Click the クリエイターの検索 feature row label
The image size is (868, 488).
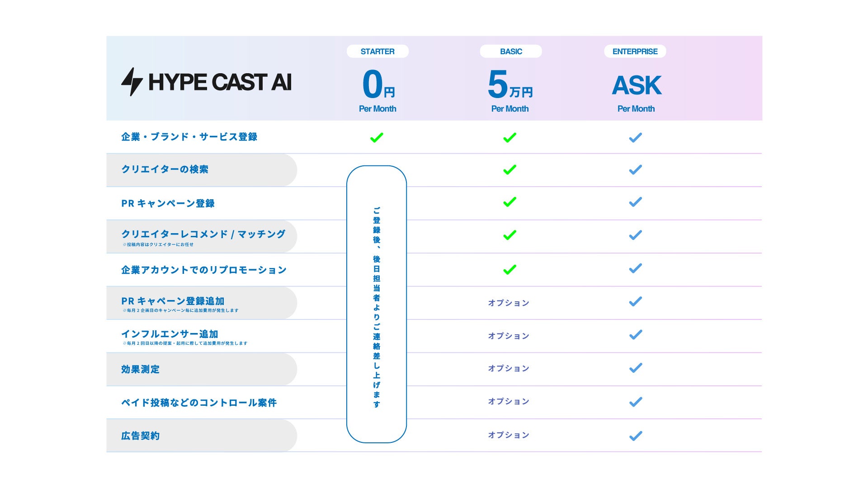coord(165,169)
